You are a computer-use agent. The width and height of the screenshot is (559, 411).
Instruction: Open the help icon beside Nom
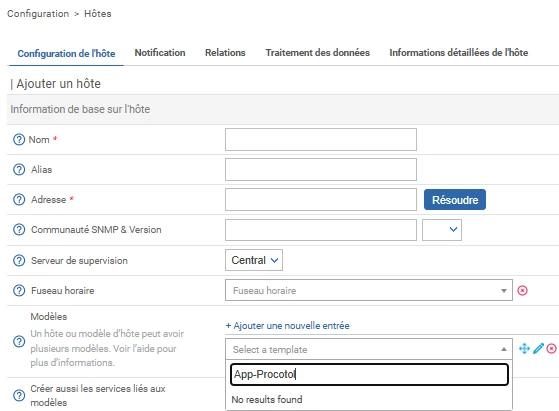click(x=19, y=139)
